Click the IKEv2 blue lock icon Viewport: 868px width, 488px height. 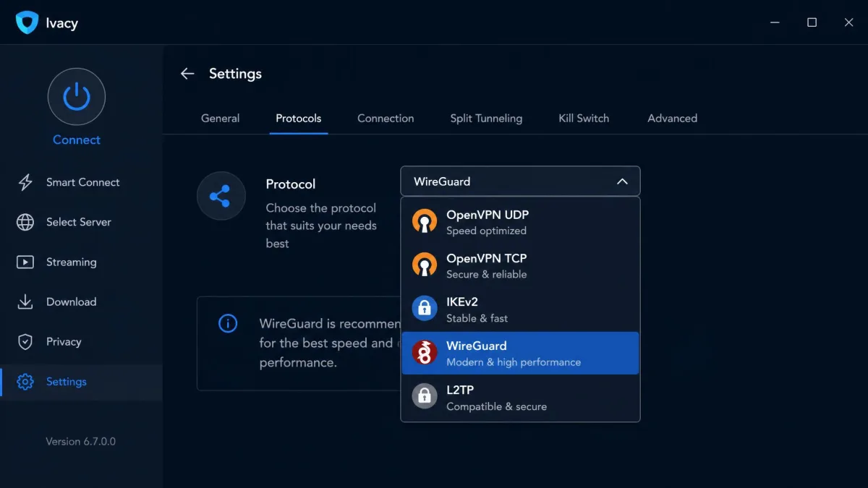(x=425, y=309)
